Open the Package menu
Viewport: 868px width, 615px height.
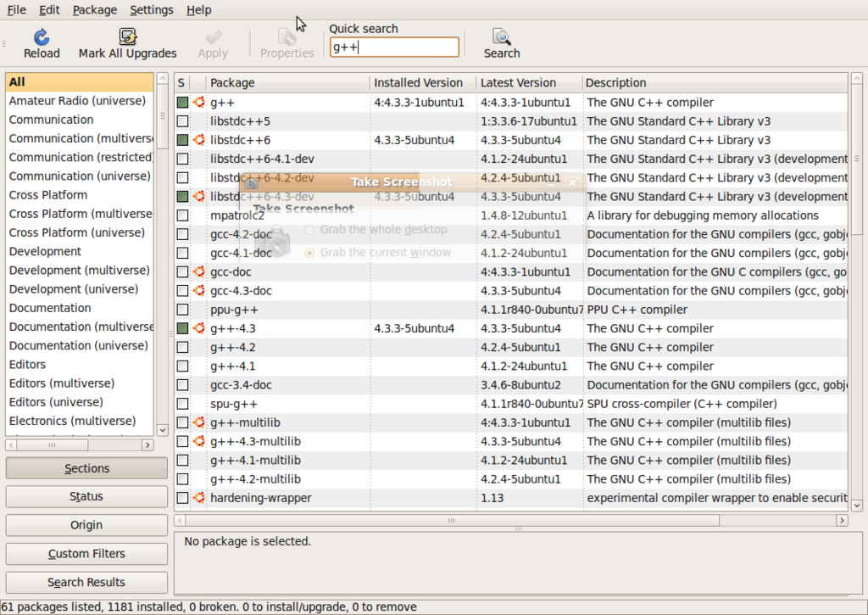point(93,9)
